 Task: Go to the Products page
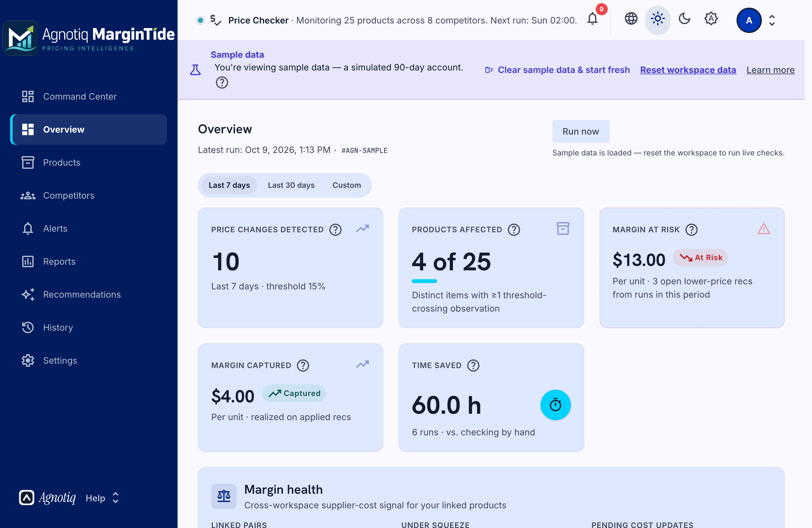coord(89,162)
